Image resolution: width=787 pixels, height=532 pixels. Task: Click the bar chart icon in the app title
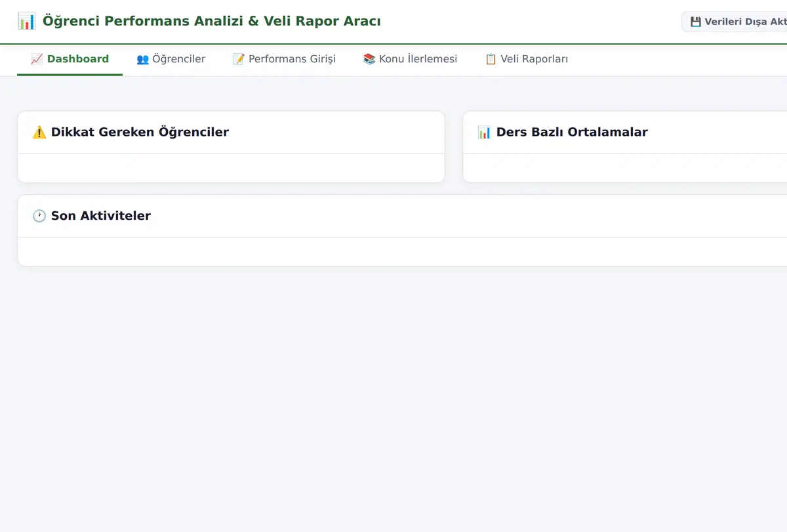(x=27, y=21)
